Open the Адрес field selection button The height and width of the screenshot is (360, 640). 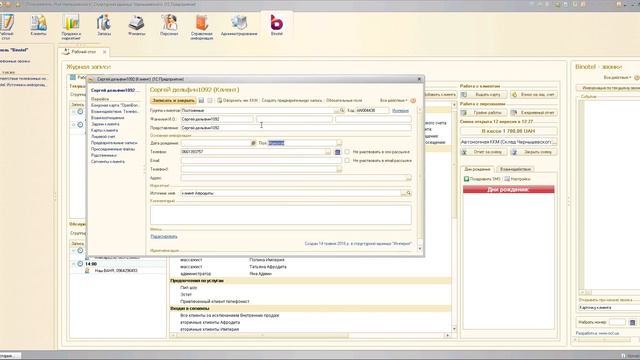(409, 178)
